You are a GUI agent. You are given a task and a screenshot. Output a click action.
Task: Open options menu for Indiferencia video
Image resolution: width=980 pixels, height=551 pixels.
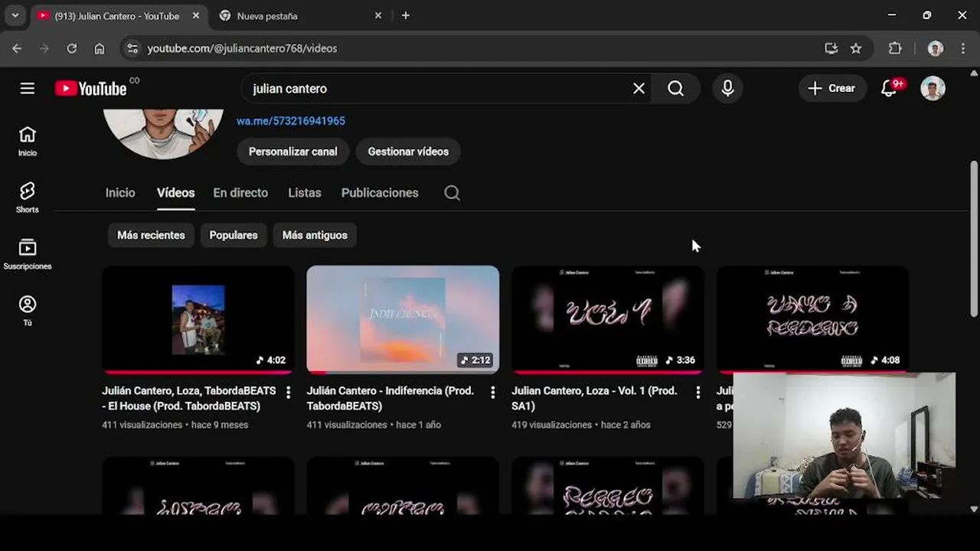(x=492, y=393)
